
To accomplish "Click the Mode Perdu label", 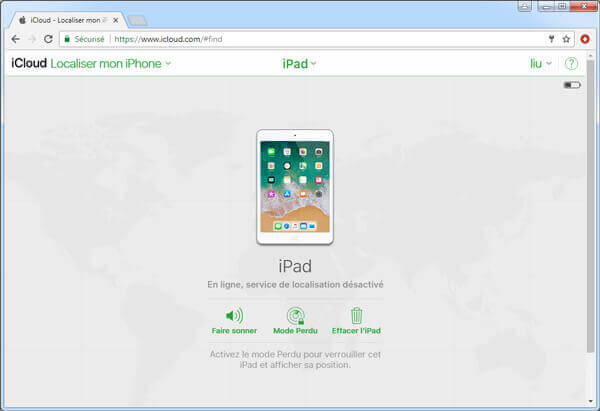I will point(295,331).
